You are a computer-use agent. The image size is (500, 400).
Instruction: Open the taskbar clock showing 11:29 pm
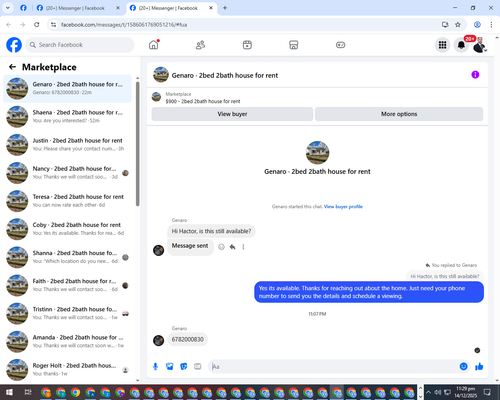click(x=466, y=392)
